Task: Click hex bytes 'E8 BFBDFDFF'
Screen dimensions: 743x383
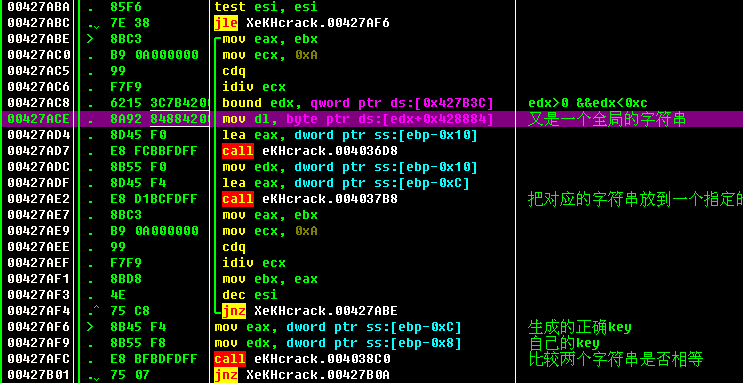Action: 154,359
